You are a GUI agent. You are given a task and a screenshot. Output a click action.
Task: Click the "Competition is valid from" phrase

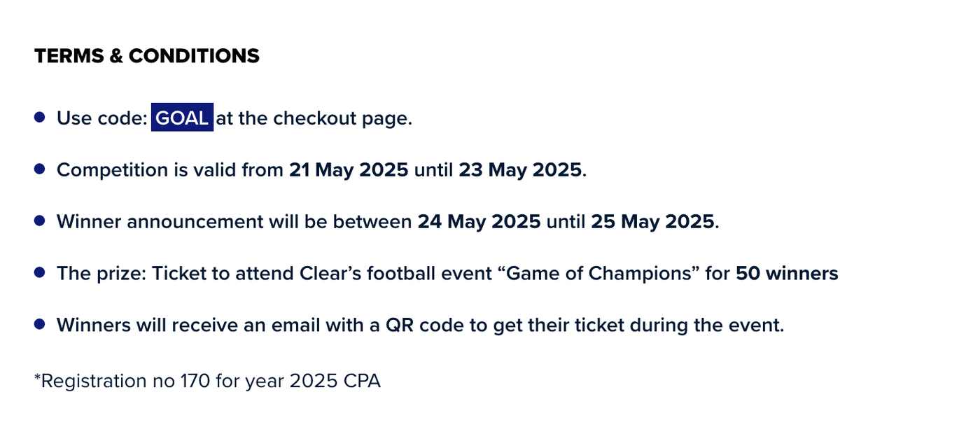170,170
